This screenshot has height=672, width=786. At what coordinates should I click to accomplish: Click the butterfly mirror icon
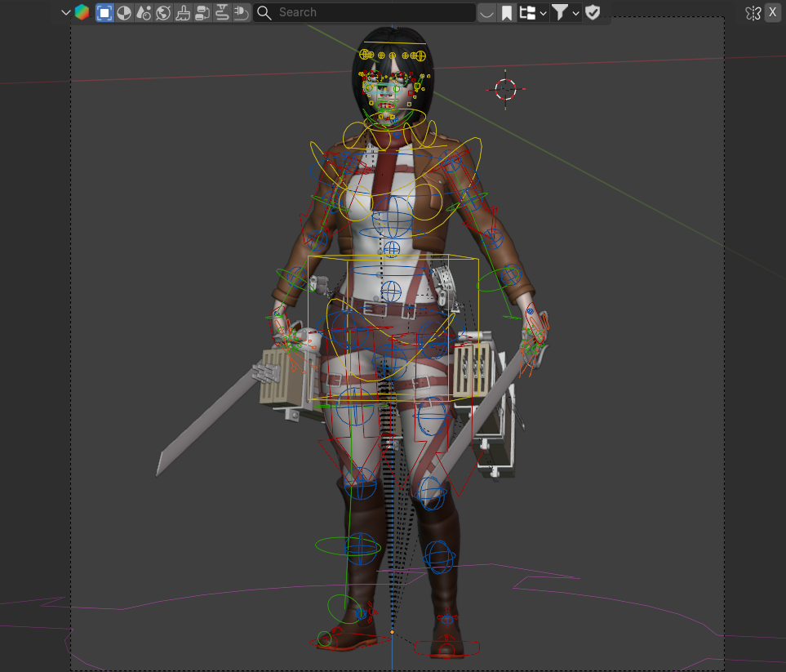click(753, 12)
